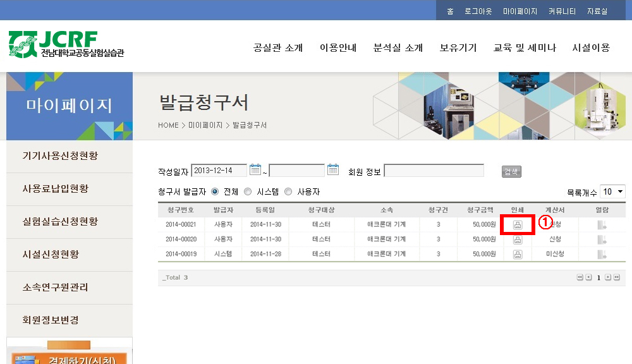This screenshot has width=632, height=364.
Task: Open the start date calendar picker
Action: coord(255,169)
